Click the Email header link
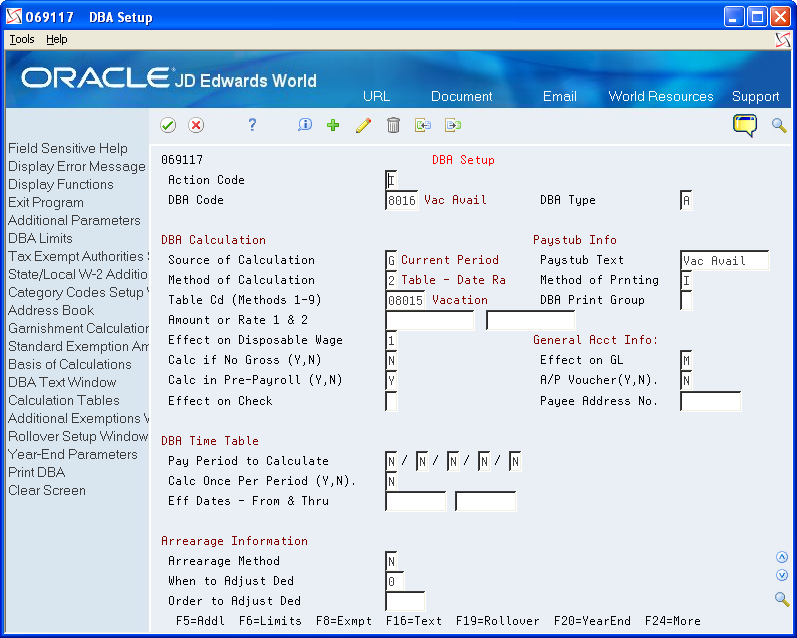797x638 pixels. pos(560,97)
